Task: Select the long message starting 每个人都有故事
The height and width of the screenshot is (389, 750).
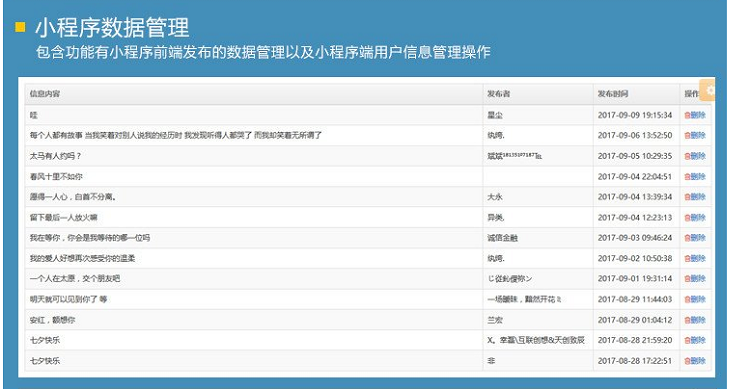Action: (x=176, y=135)
